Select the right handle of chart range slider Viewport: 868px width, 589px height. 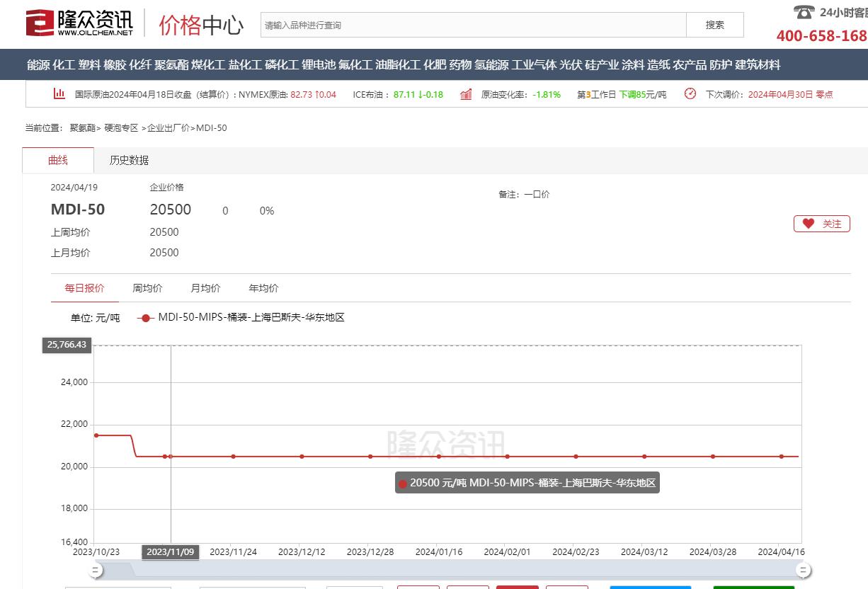click(x=803, y=570)
